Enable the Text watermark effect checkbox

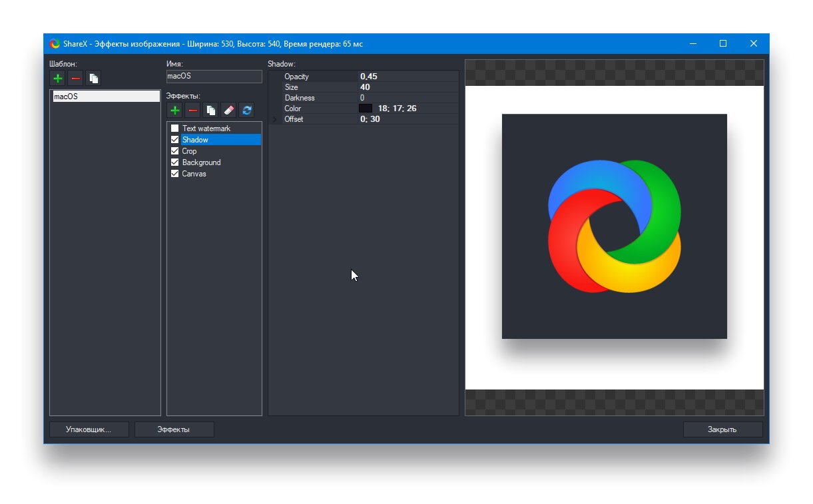click(x=175, y=128)
